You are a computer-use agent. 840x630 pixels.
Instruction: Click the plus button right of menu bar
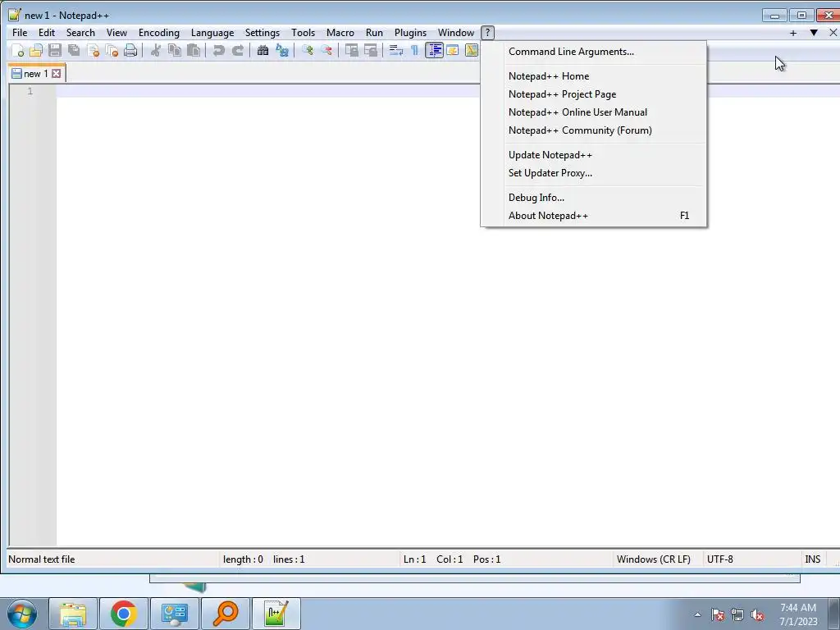[x=793, y=33]
